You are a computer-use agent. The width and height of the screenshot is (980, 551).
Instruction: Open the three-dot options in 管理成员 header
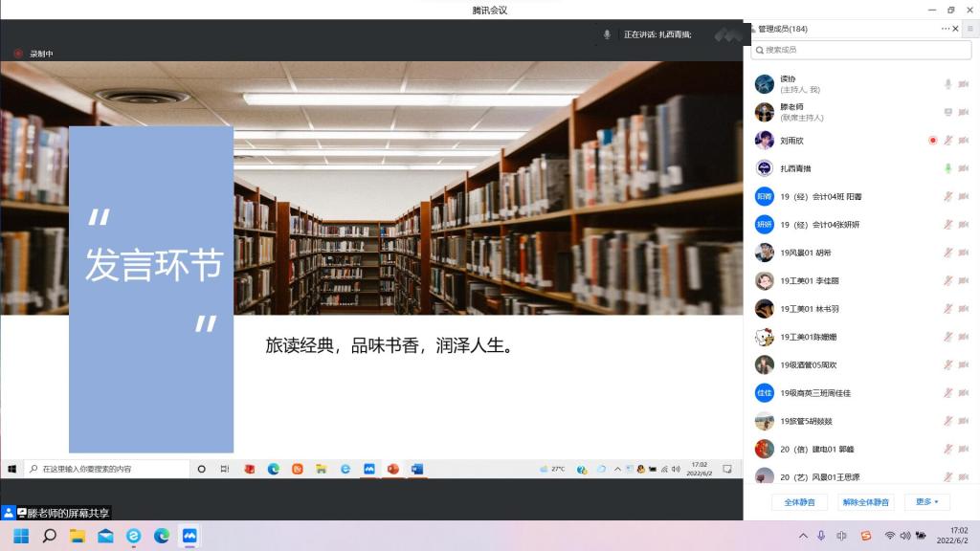(945, 29)
